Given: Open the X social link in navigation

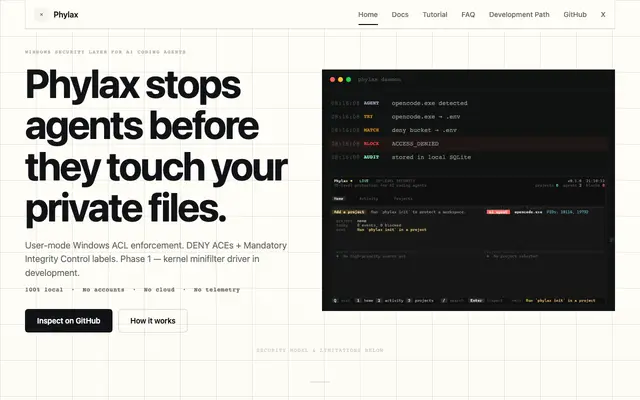Looking at the screenshot, I should pos(603,15).
